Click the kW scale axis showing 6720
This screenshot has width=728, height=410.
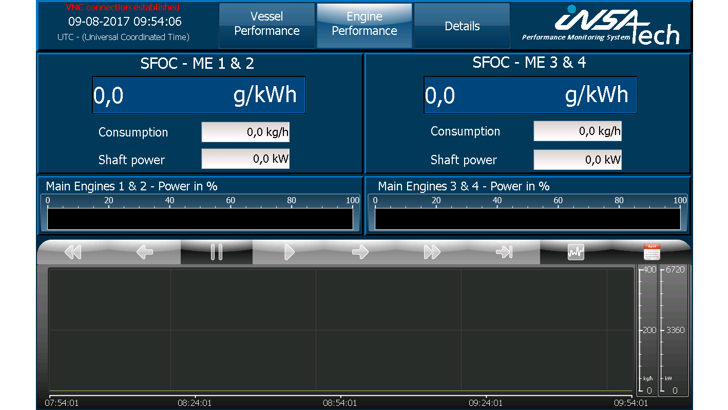pyautogui.click(x=672, y=330)
